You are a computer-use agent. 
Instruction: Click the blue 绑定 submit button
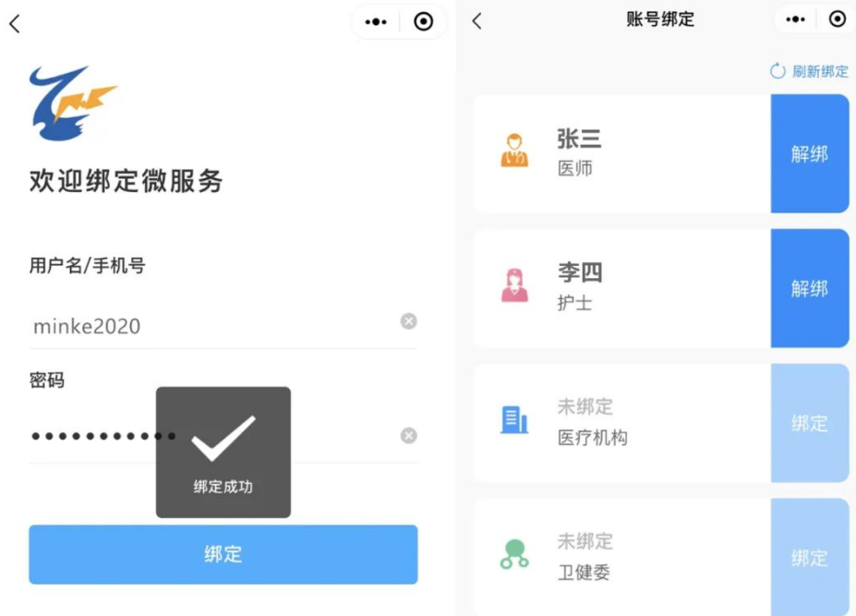click(x=223, y=554)
